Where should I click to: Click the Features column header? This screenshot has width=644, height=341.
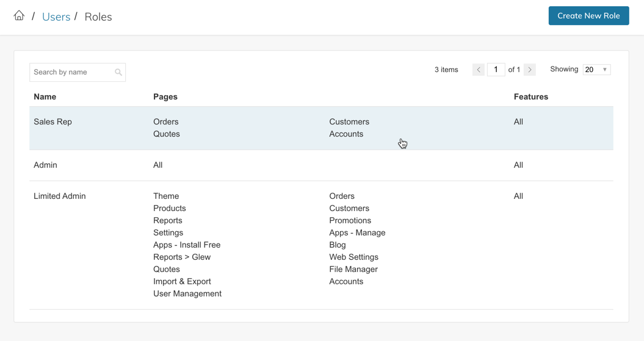[530, 97]
